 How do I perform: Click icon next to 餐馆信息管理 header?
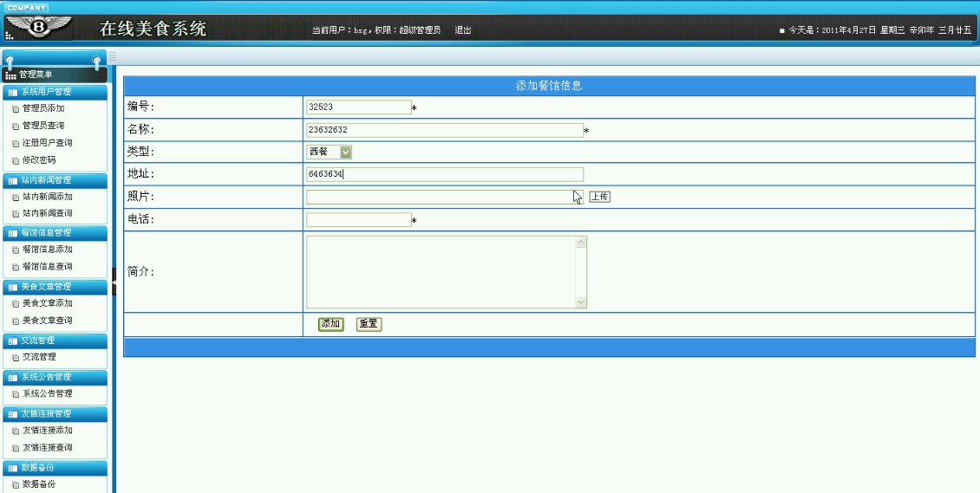pos(13,233)
